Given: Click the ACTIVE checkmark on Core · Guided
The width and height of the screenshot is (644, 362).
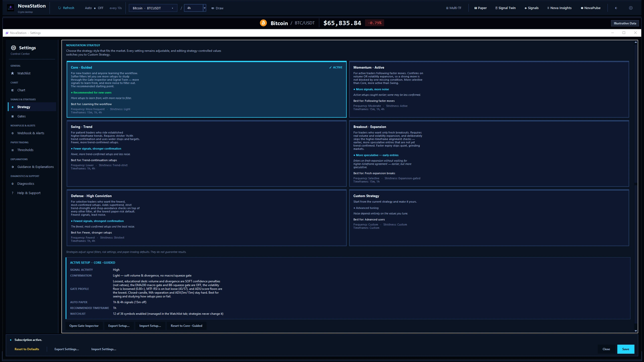Looking at the screenshot, I should 336,67.
